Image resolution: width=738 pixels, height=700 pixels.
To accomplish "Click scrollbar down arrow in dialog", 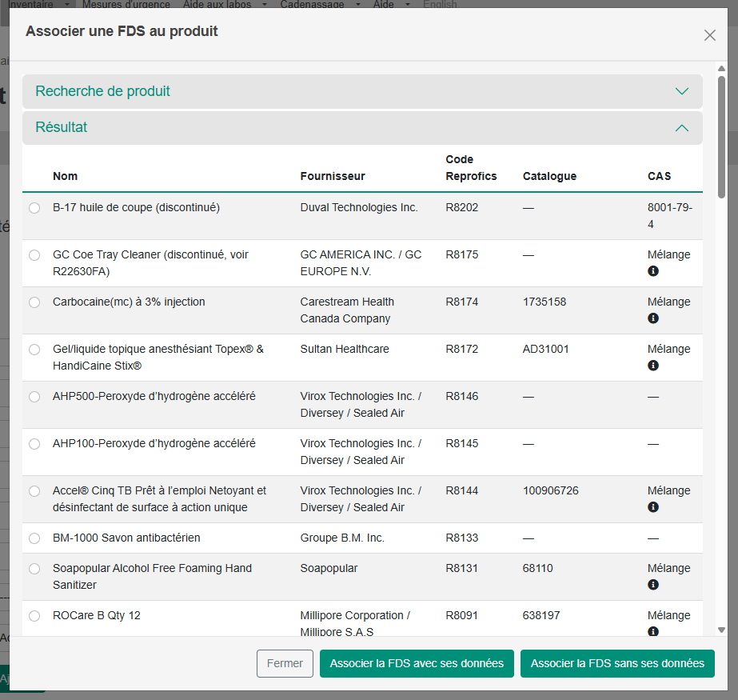I will [721, 630].
